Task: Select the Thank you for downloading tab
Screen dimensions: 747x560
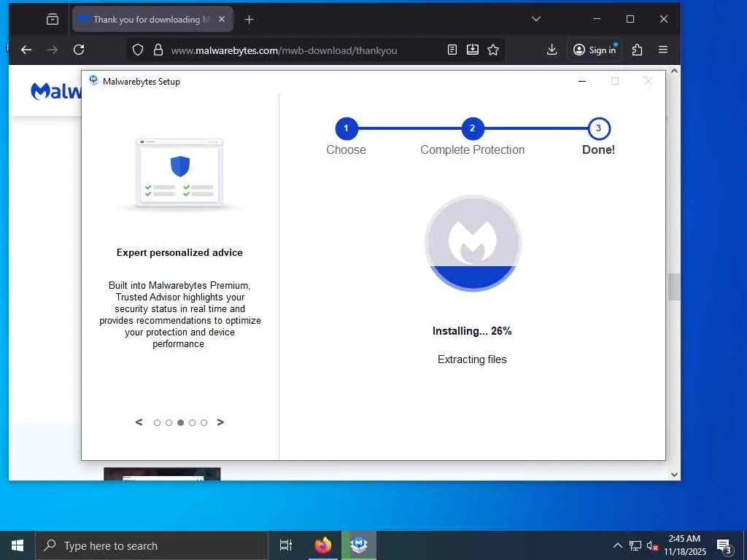Action: coord(152,19)
